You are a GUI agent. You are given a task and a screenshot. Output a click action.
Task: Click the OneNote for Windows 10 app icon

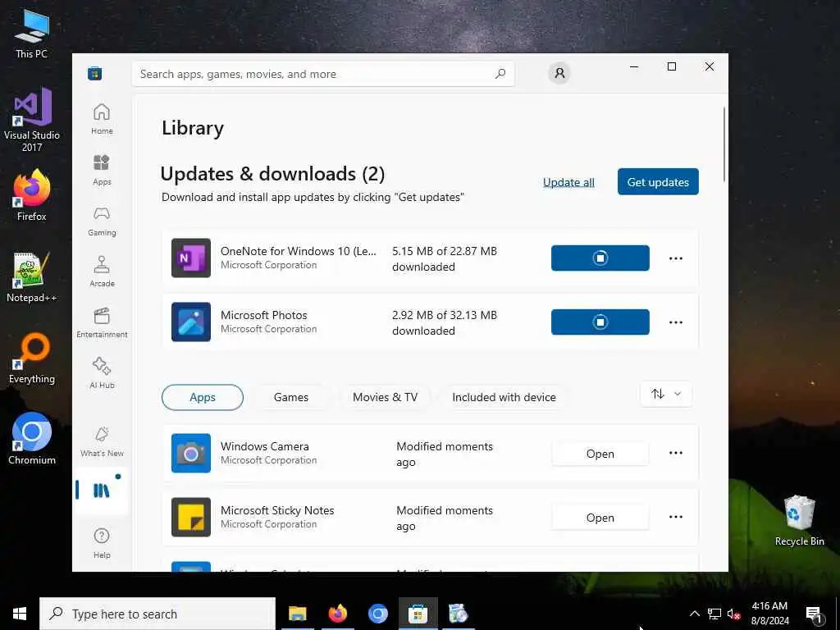pos(190,258)
